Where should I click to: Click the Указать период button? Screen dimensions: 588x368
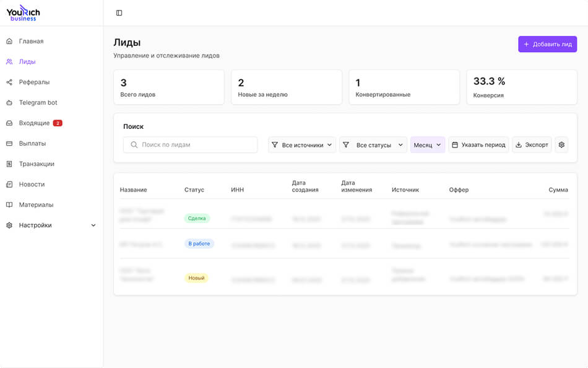pos(478,145)
